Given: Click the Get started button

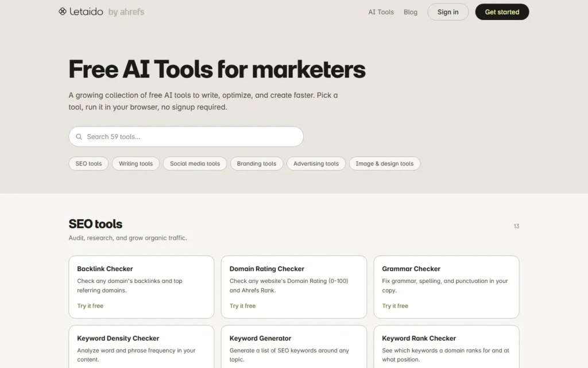Looking at the screenshot, I should 502,12.
